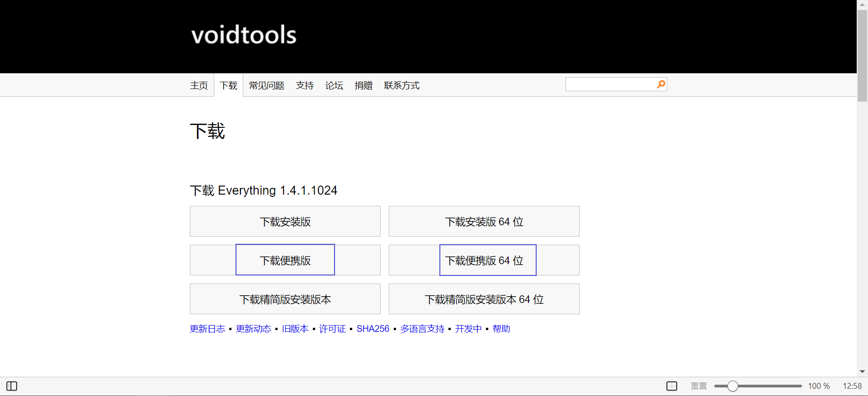Open the 开发中 link

pos(468,329)
